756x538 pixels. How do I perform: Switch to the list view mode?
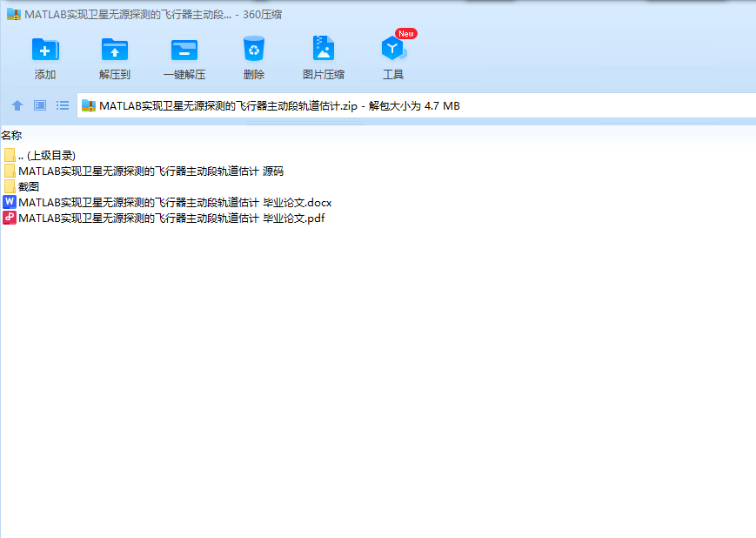[62, 105]
